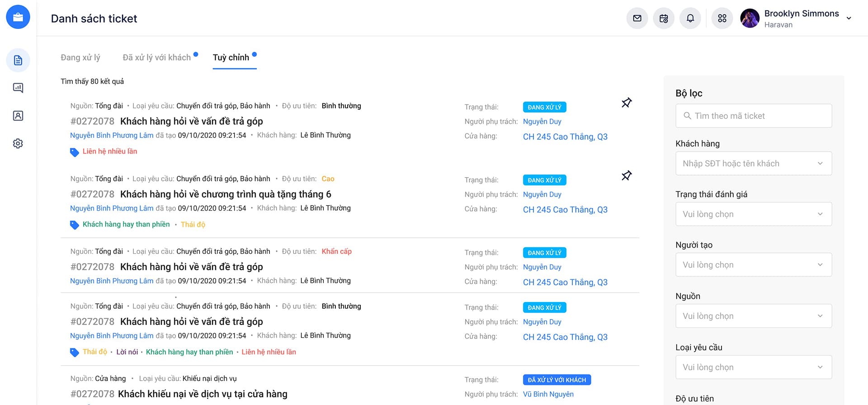868x405 pixels.
Task: Open the apps grid icon in header
Action: 722,19
